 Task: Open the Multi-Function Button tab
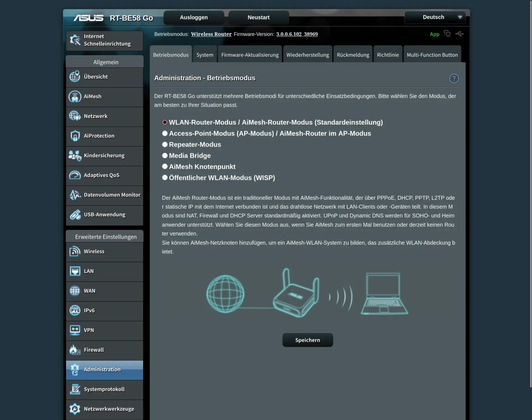click(432, 55)
